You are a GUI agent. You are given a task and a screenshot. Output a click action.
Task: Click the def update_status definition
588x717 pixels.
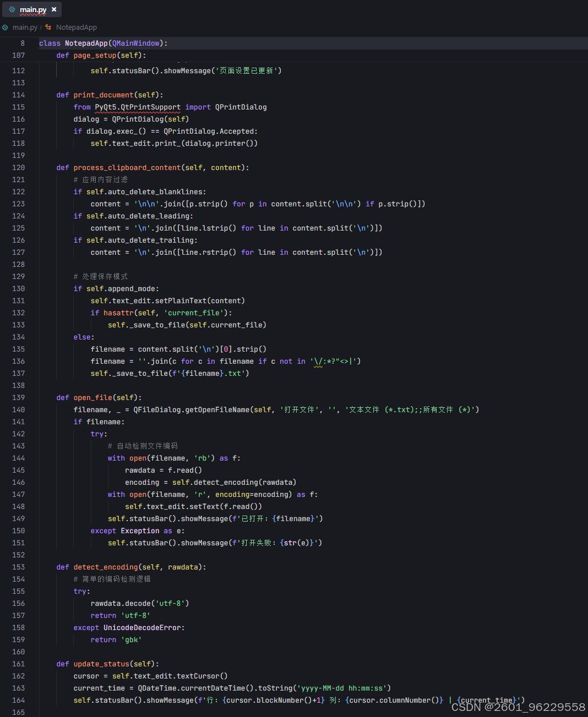[107, 664]
